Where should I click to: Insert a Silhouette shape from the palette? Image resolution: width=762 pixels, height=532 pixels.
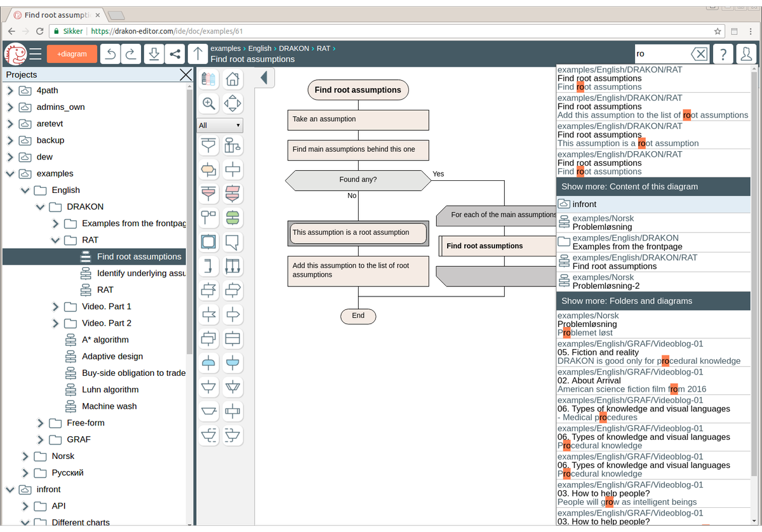coord(233,145)
